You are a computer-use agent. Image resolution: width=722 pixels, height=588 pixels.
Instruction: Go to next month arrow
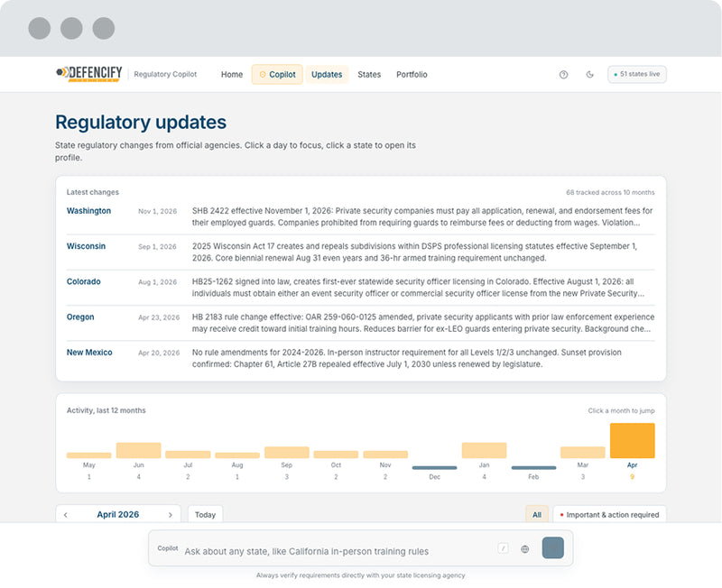pos(171,515)
